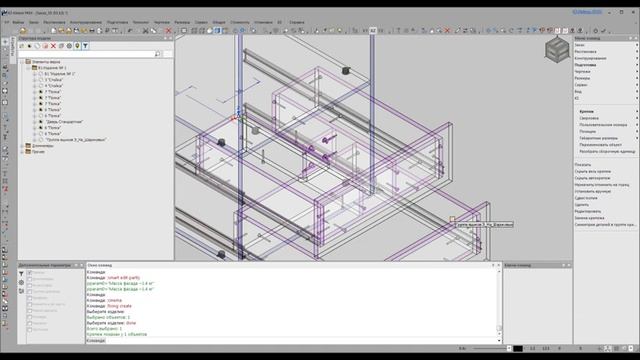This screenshot has height=360, width=640.
Task: Select the highlighted display mode icon in the view toolbar
Action: [218, 31]
